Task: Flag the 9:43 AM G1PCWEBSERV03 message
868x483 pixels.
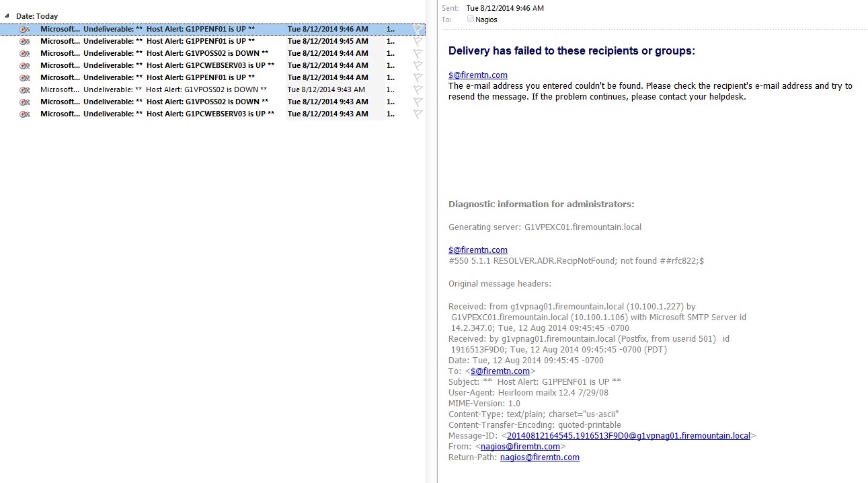Action: coord(418,114)
